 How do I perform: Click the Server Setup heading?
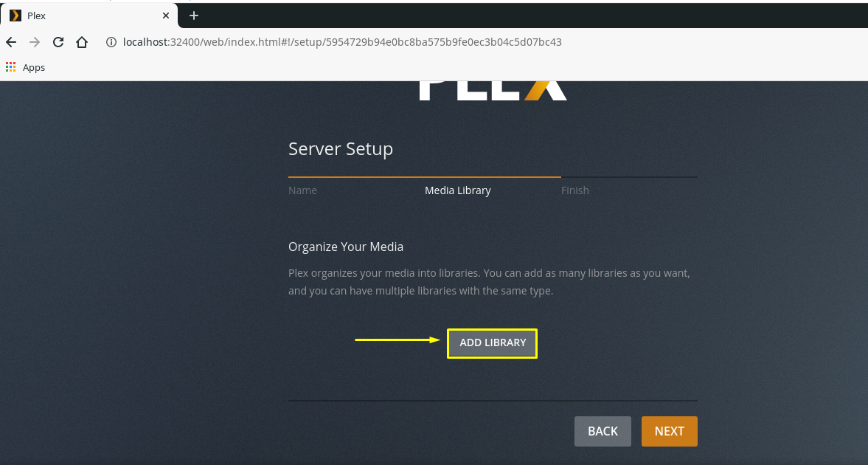341,149
